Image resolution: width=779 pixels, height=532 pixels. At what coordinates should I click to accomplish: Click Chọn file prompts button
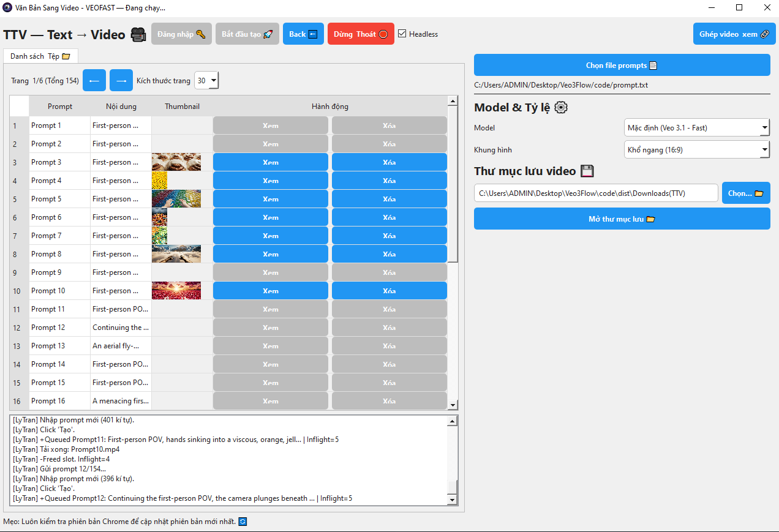coord(622,66)
